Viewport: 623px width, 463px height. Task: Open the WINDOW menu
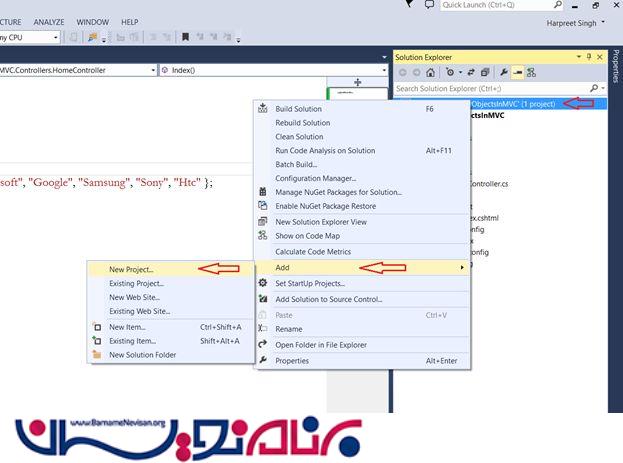[x=93, y=22]
